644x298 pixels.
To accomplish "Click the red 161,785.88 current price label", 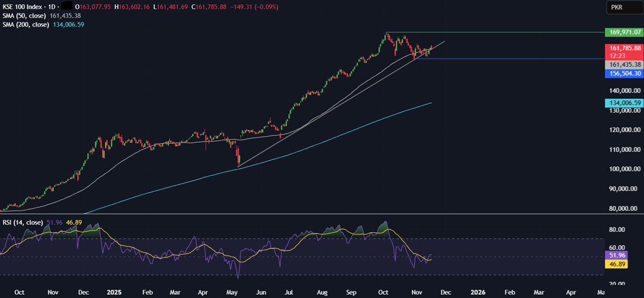I will 624,48.
